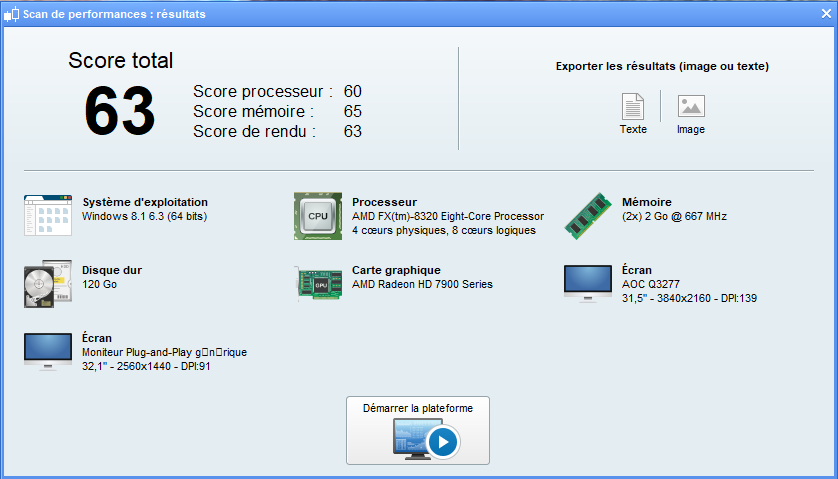This screenshot has height=479, width=838.
Task: Click 'Score mémoire :' label
Action: tap(253, 111)
